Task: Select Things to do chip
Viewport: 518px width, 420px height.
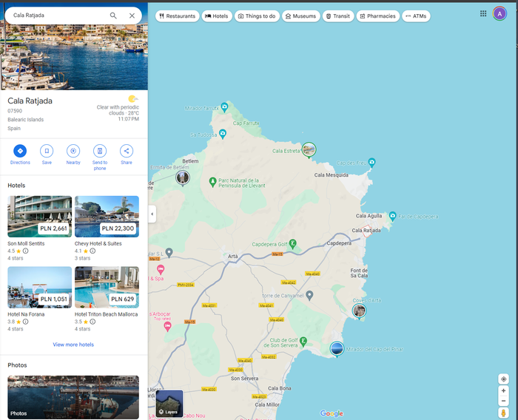Action: [x=257, y=16]
